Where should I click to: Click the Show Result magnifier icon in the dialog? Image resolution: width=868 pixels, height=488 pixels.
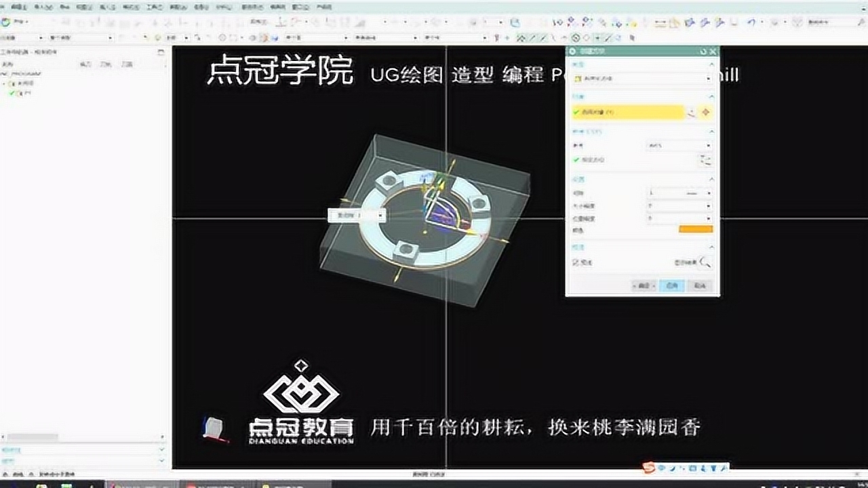pos(706,262)
